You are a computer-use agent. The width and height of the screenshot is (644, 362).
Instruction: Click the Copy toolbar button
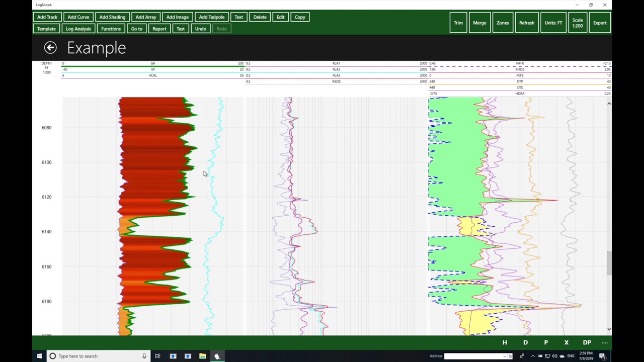pyautogui.click(x=300, y=17)
